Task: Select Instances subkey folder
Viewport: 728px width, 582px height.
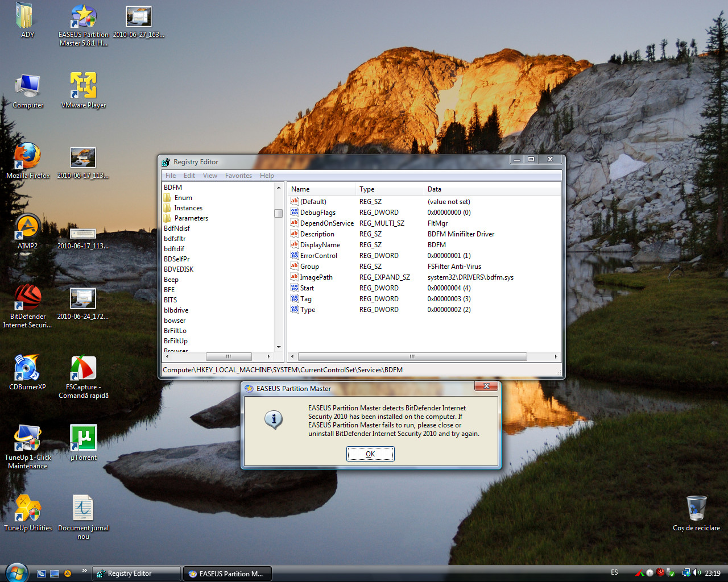Action: click(x=188, y=208)
